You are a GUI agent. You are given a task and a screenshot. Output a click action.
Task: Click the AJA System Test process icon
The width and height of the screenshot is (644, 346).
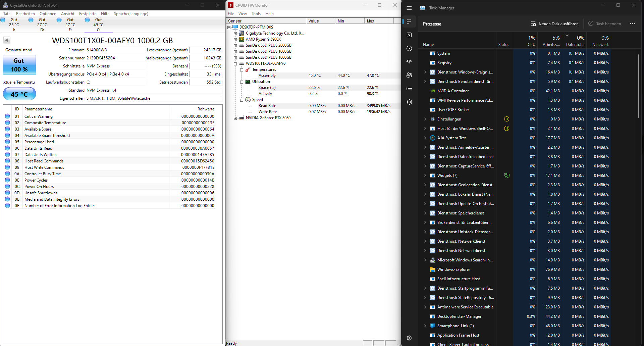point(433,138)
